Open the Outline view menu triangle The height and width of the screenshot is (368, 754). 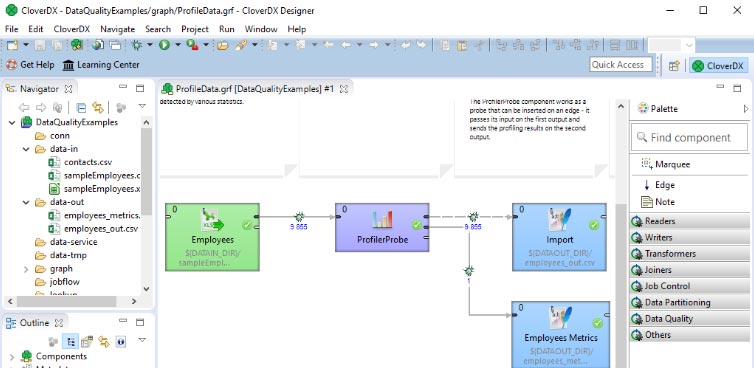(x=142, y=340)
